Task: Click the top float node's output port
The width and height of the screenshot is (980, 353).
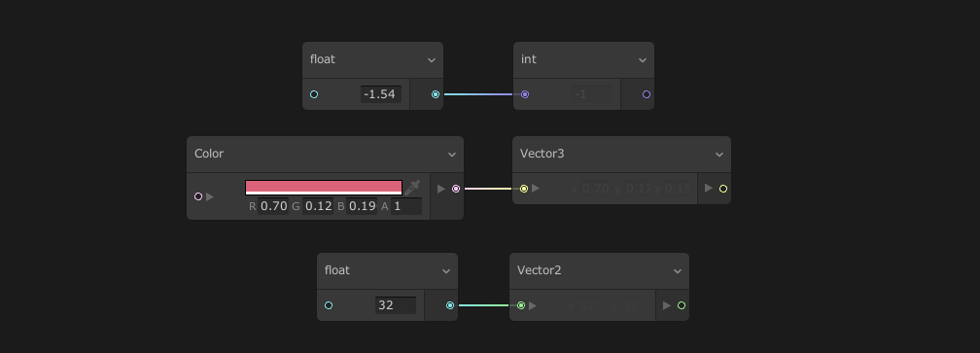Action: point(436,94)
